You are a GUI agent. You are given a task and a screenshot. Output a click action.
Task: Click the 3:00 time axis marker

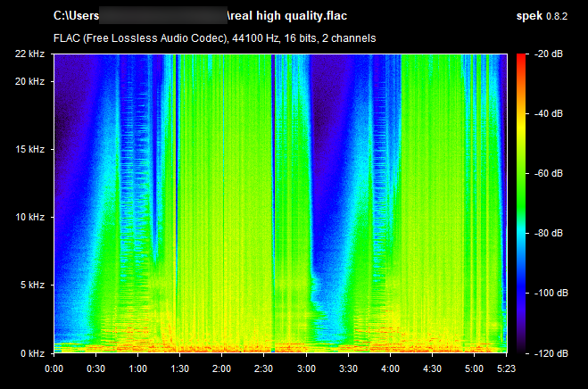pyautogui.click(x=306, y=367)
